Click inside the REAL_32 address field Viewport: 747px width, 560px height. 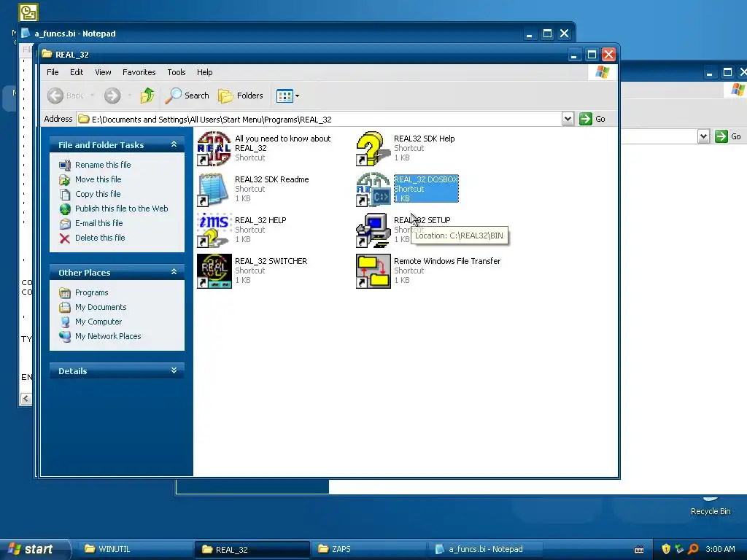click(320, 119)
